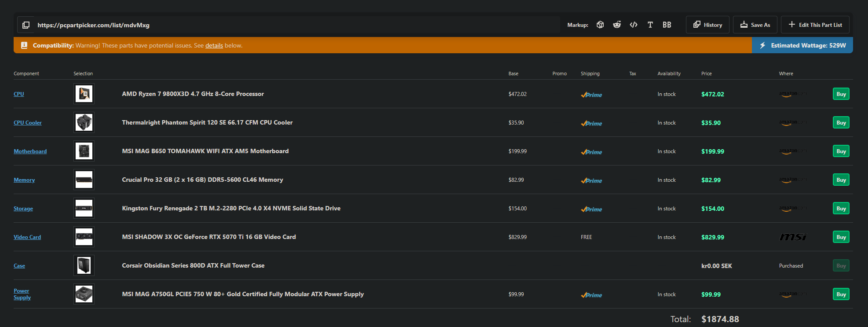The width and height of the screenshot is (868, 327).
Task: Open the CPU component link
Action: point(19,94)
